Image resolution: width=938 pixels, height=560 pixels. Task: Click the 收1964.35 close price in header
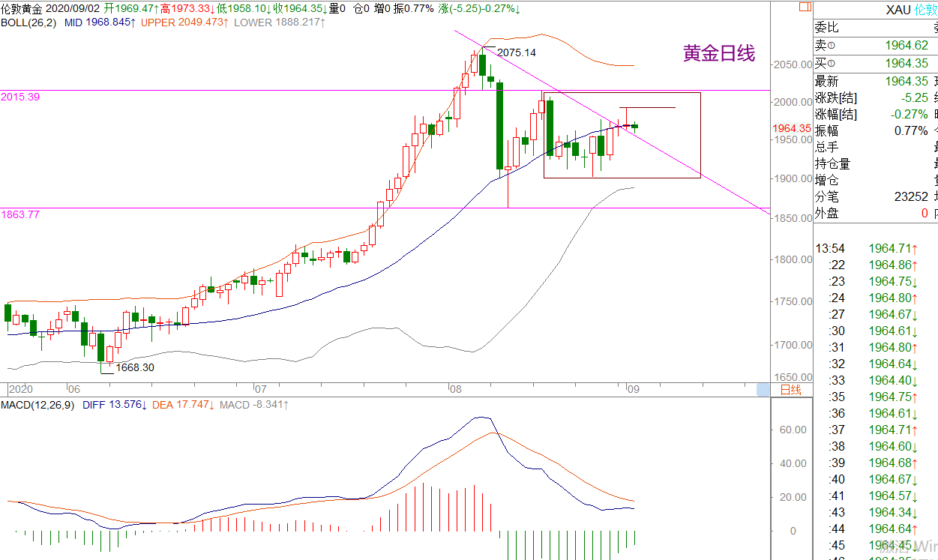coord(300,9)
